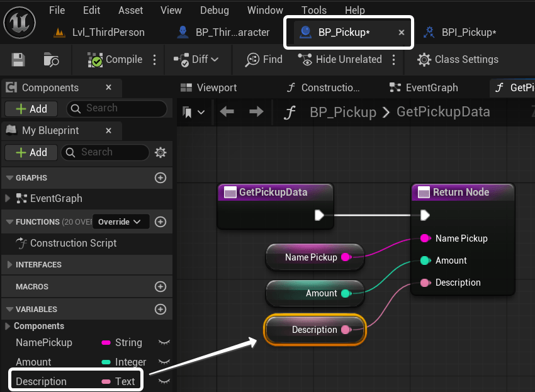Switch to the EventGraph tab

coord(424,87)
